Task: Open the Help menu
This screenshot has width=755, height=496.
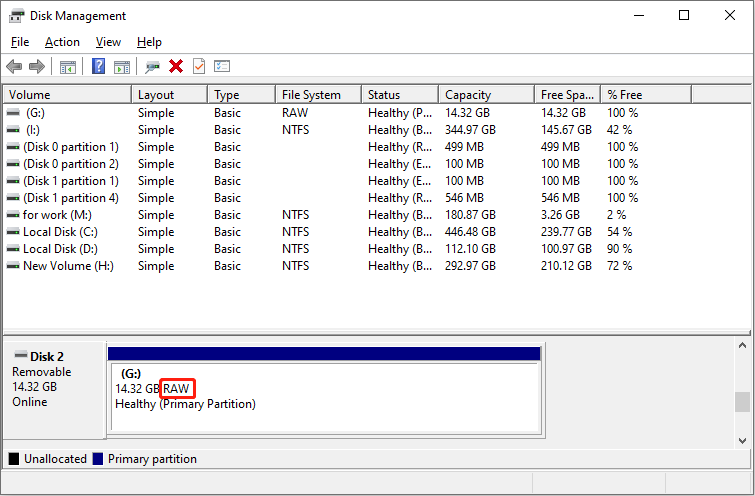Action: (x=149, y=42)
